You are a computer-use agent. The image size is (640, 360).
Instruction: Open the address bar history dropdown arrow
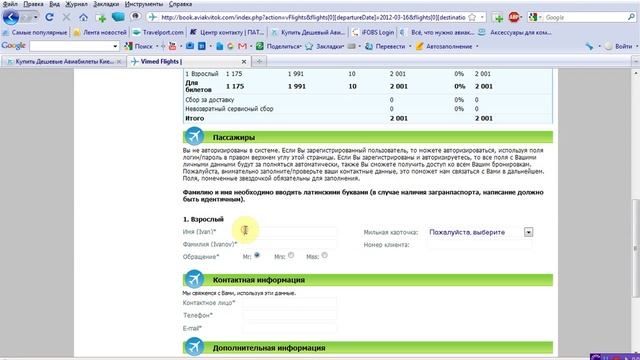[x=482, y=17]
